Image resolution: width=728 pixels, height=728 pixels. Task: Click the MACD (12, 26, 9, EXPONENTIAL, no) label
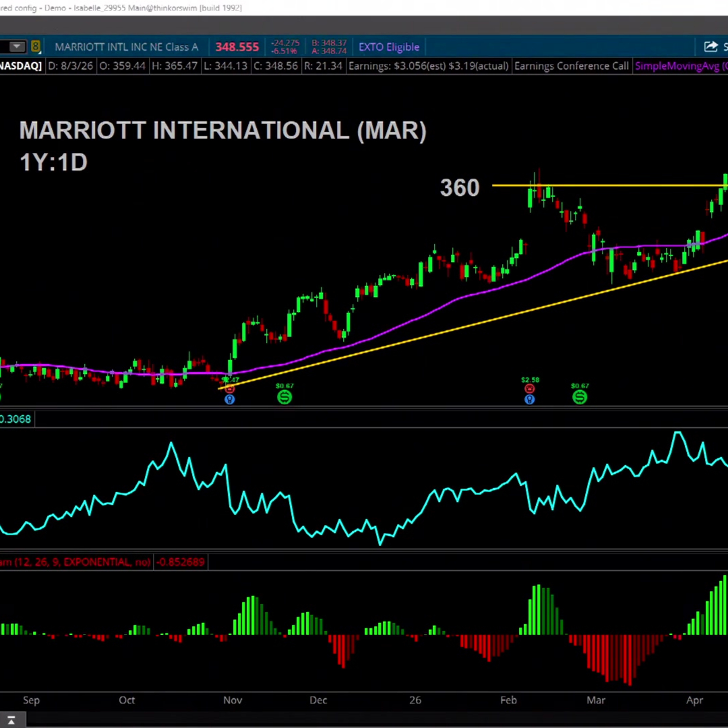pos(75,562)
